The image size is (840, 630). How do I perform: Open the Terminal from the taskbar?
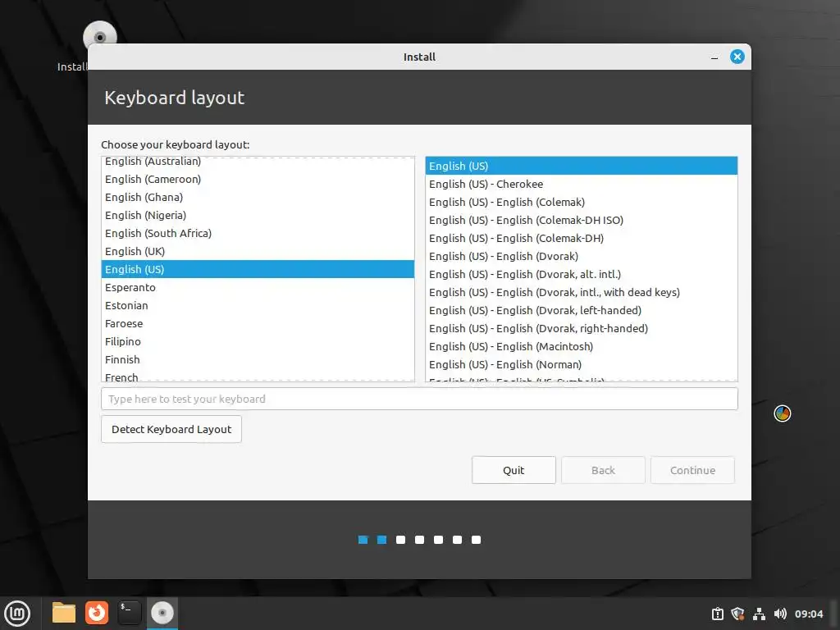pyautogui.click(x=130, y=613)
